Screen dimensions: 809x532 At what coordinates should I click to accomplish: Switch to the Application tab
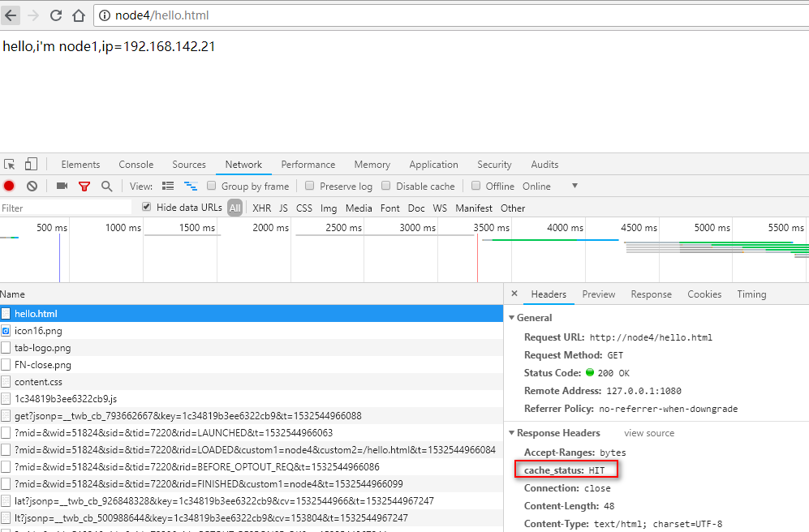tap(433, 165)
